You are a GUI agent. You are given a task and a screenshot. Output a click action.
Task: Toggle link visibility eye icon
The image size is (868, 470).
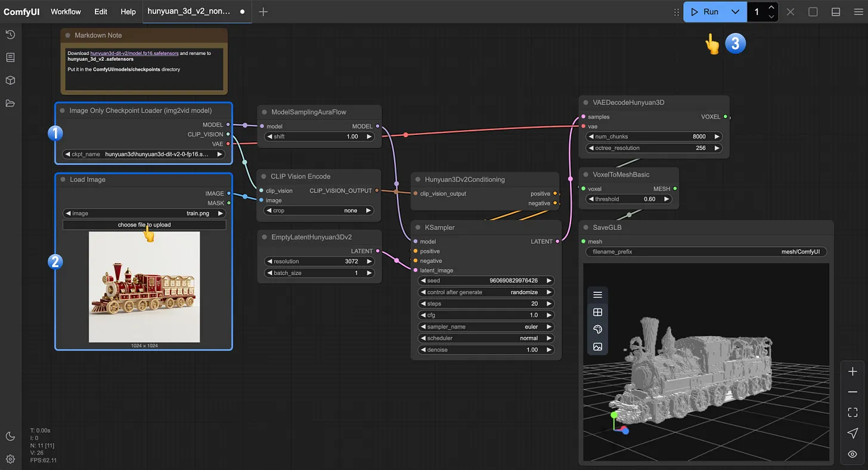click(x=852, y=454)
